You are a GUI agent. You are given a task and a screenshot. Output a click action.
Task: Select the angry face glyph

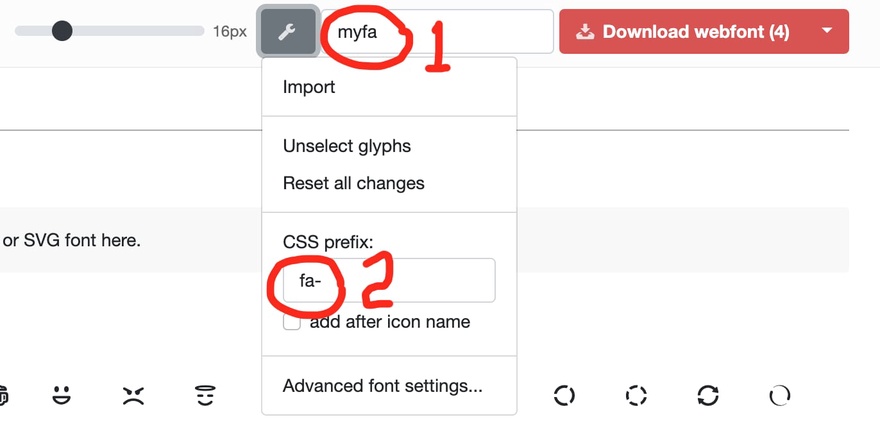[133, 395]
